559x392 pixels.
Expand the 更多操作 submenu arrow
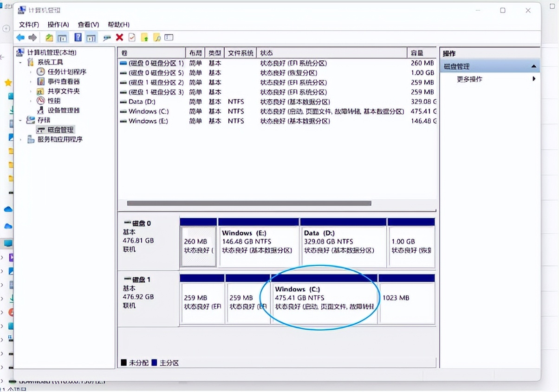coord(534,79)
